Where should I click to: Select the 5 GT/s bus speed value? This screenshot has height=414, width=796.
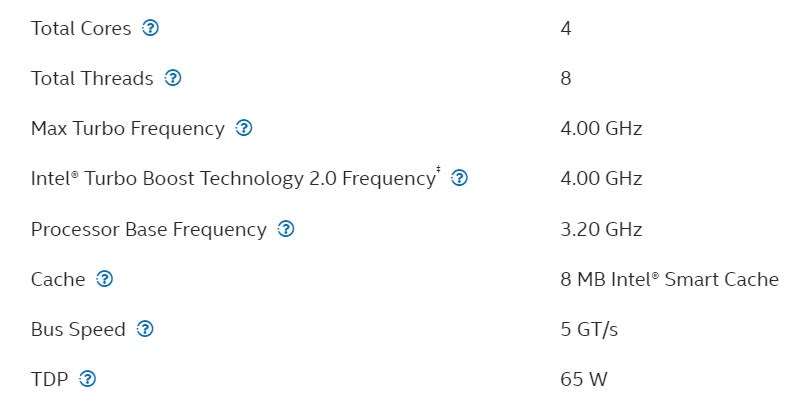(x=589, y=329)
